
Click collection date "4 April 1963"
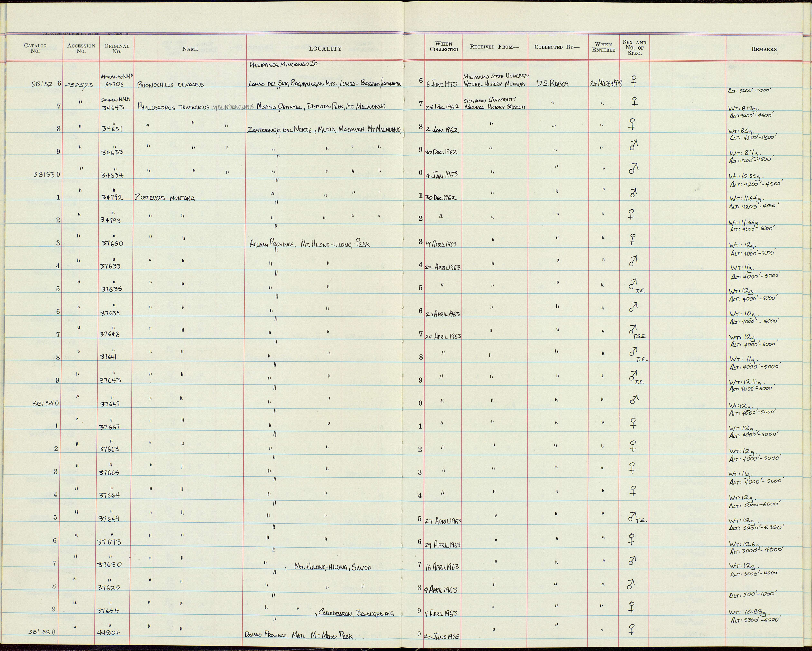click(x=441, y=613)
